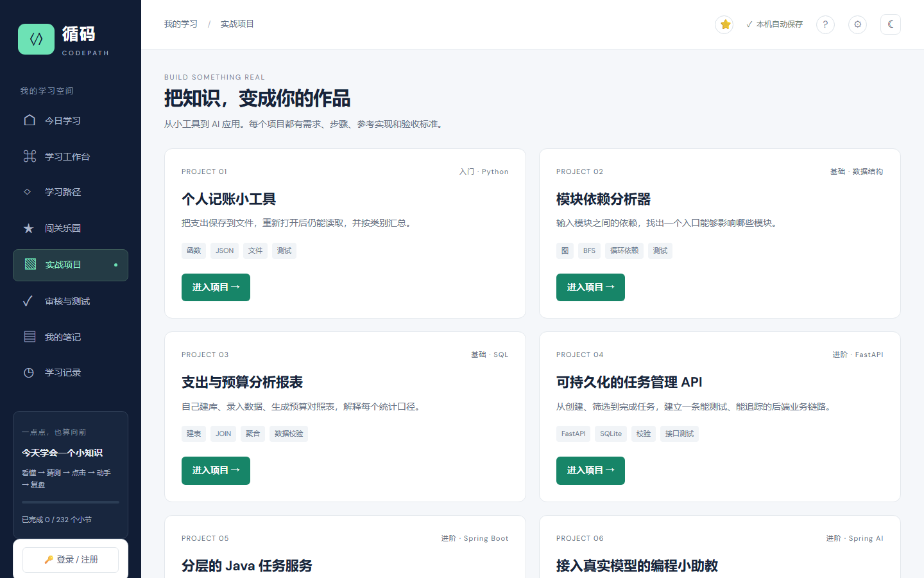The width and height of the screenshot is (924, 578).
Task: Click the 今日学习 home icon
Action: tap(30, 120)
